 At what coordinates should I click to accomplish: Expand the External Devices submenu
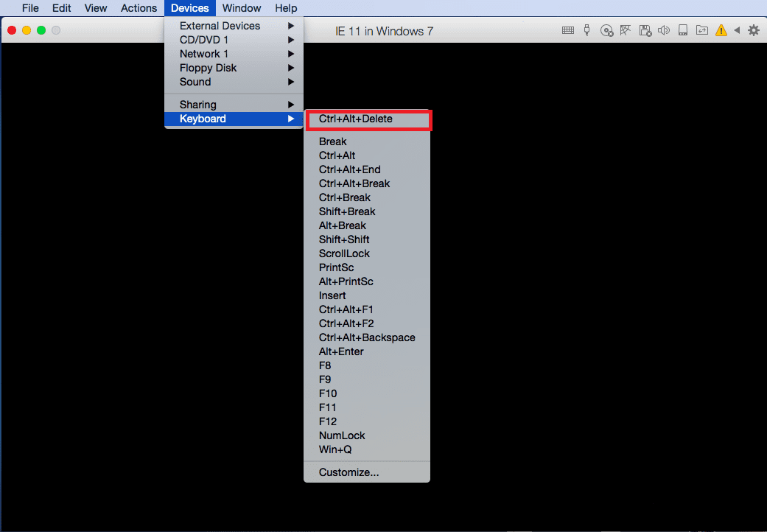click(220, 25)
